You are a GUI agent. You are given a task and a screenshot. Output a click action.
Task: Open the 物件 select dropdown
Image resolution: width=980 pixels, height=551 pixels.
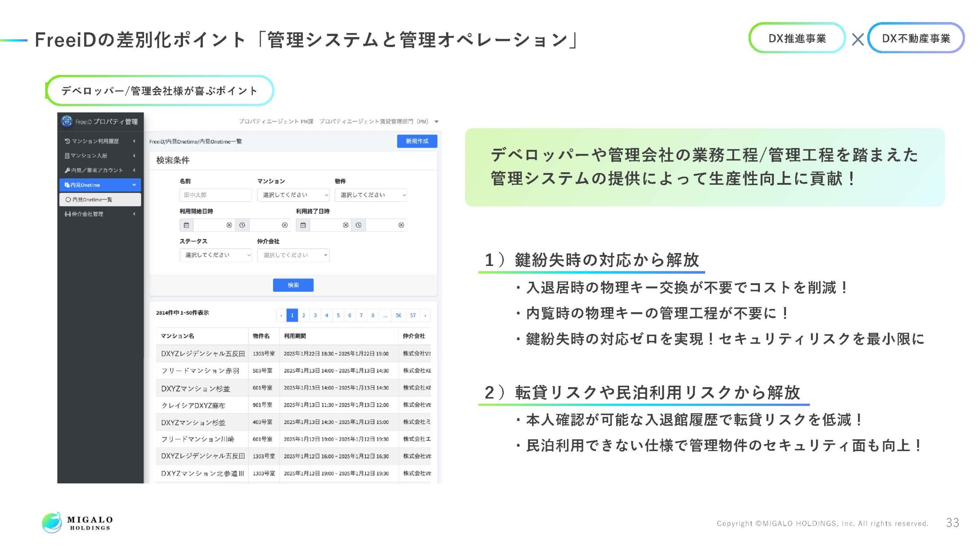pyautogui.click(x=371, y=195)
